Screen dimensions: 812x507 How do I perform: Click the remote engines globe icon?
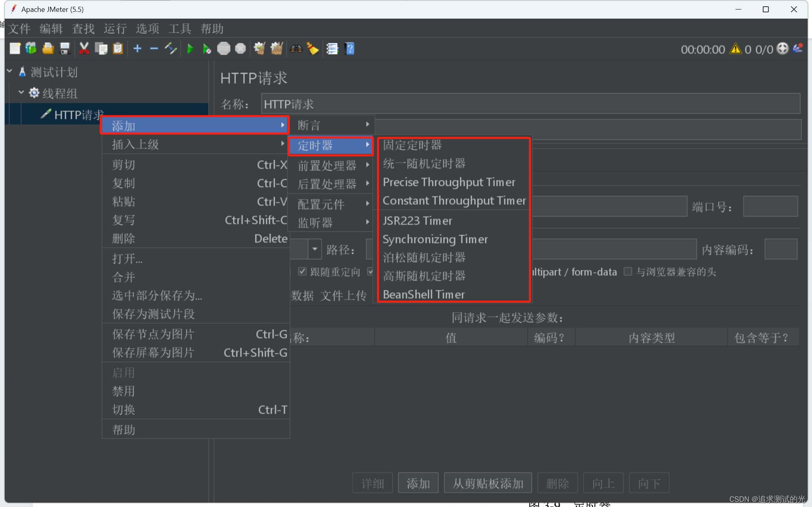click(x=783, y=49)
